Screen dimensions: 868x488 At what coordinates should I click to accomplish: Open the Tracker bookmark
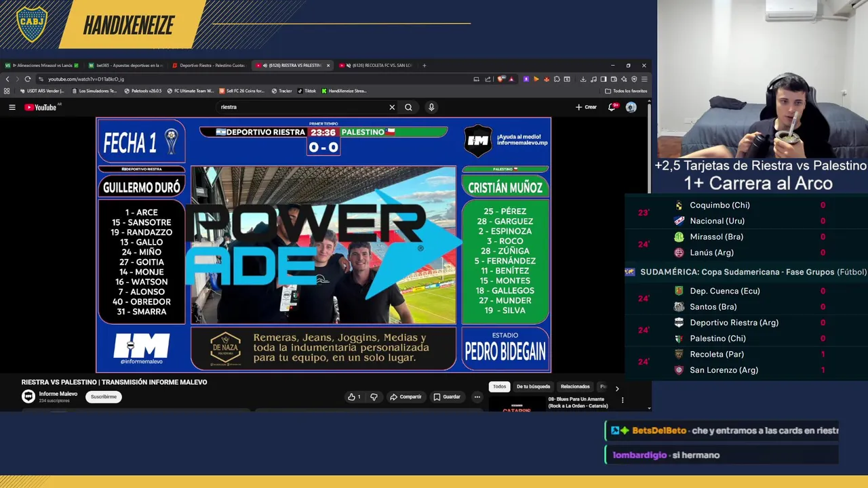(282, 91)
